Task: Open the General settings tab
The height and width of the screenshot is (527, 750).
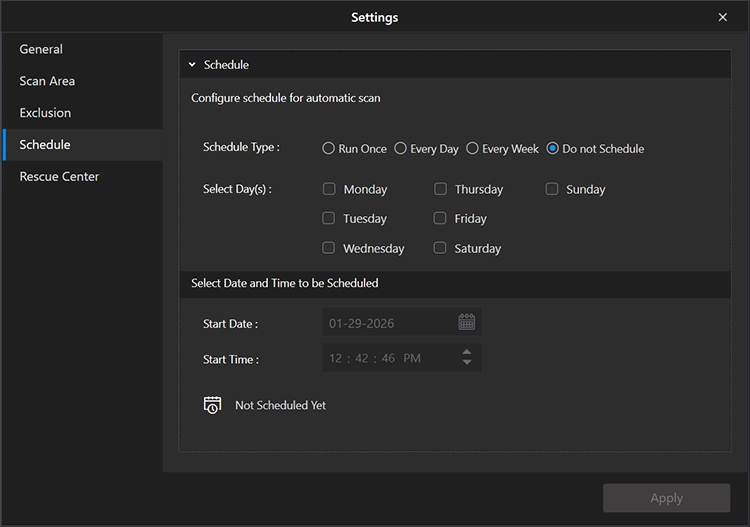Action: click(83, 49)
